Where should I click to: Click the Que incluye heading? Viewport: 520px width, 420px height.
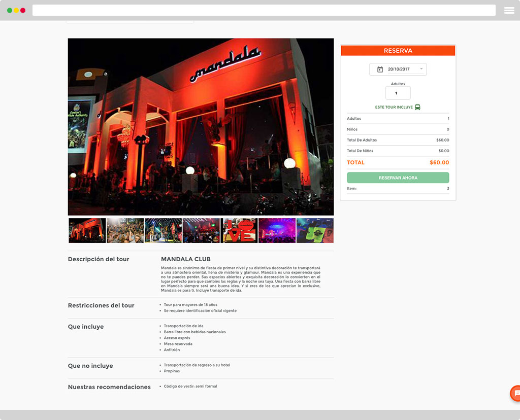point(86,327)
